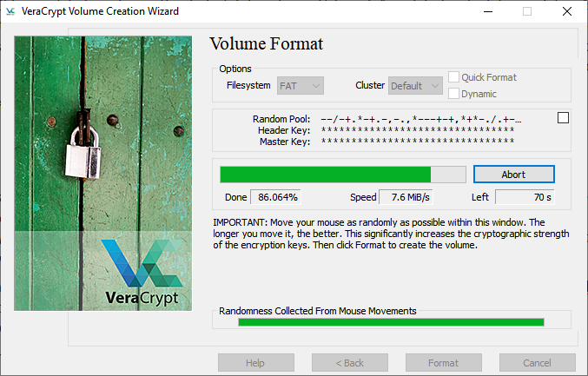Viewport: 588px width, 376px height.
Task: Abort the volume formatting
Action: (x=513, y=175)
